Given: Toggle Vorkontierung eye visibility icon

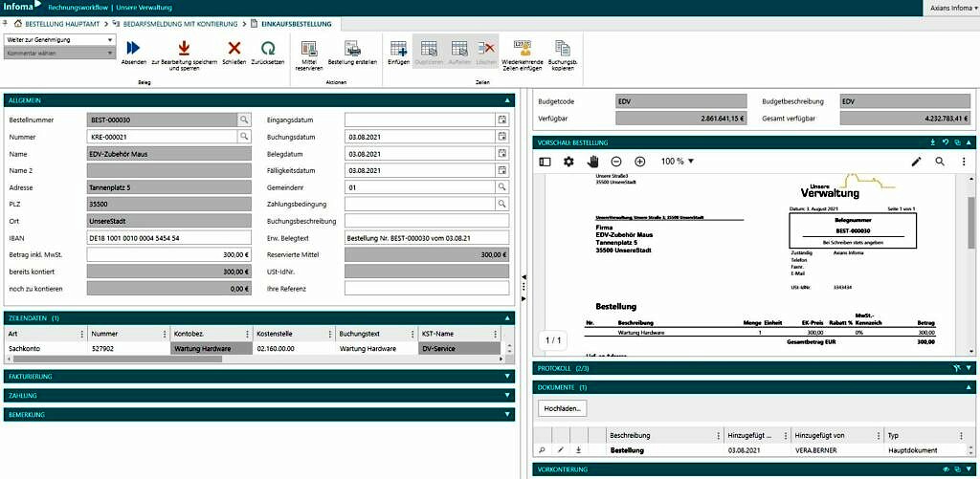Looking at the screenshot, I should pyautogui.click(x=946, y=469).
